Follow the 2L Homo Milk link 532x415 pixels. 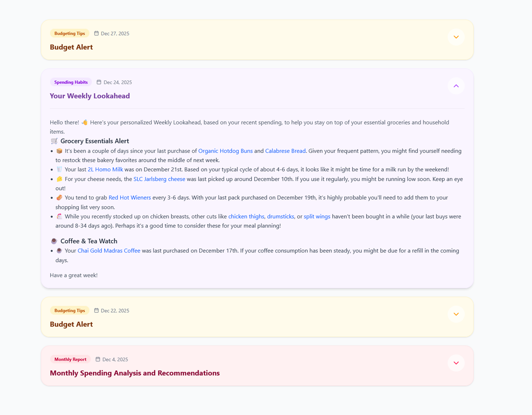tap(105, 170)
